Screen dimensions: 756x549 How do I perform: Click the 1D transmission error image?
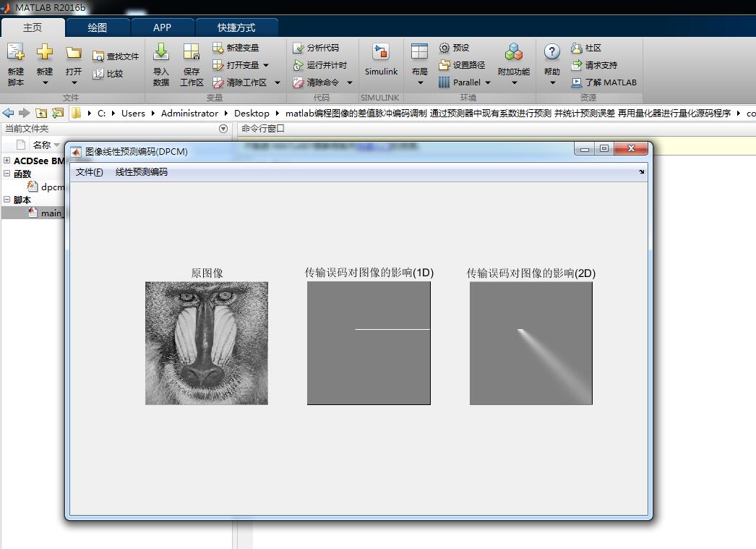[369, 343]
